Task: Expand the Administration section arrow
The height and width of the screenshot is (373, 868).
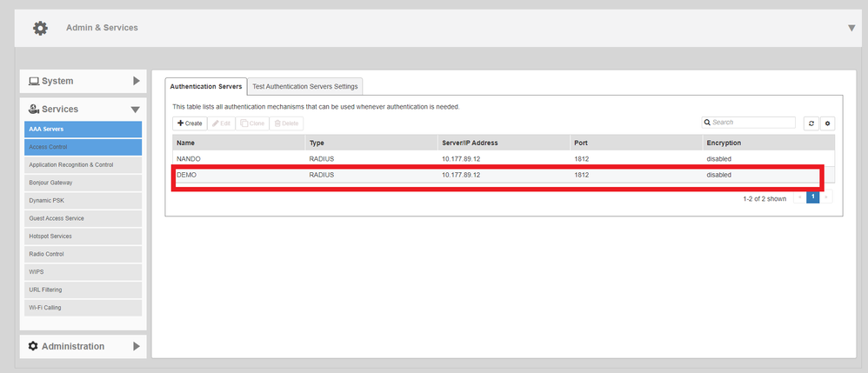Action: tap(137, 346)
